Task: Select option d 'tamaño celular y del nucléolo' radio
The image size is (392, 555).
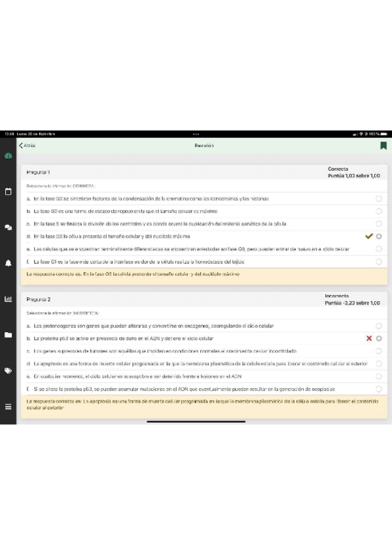Action: [x=379, y=236]
